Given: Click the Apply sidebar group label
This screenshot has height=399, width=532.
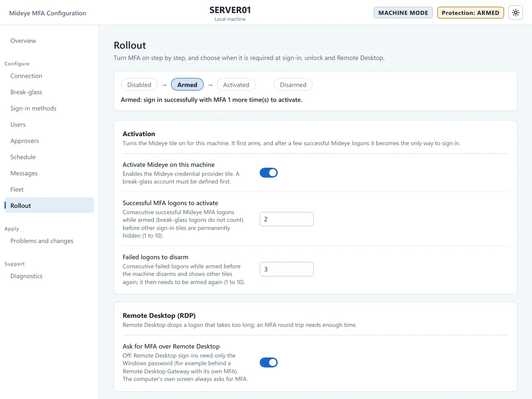Looking at the screenshot, I should click(12, 229).
